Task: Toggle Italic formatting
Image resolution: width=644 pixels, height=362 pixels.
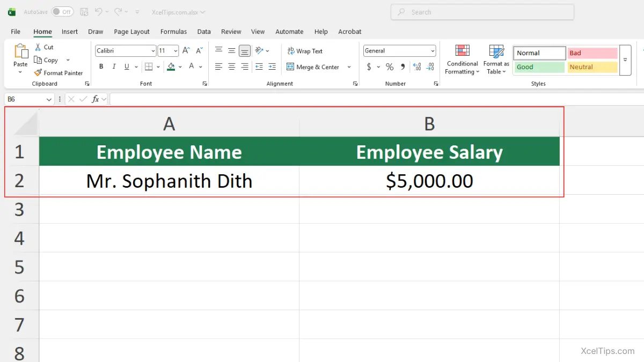Action: (114, 67)
